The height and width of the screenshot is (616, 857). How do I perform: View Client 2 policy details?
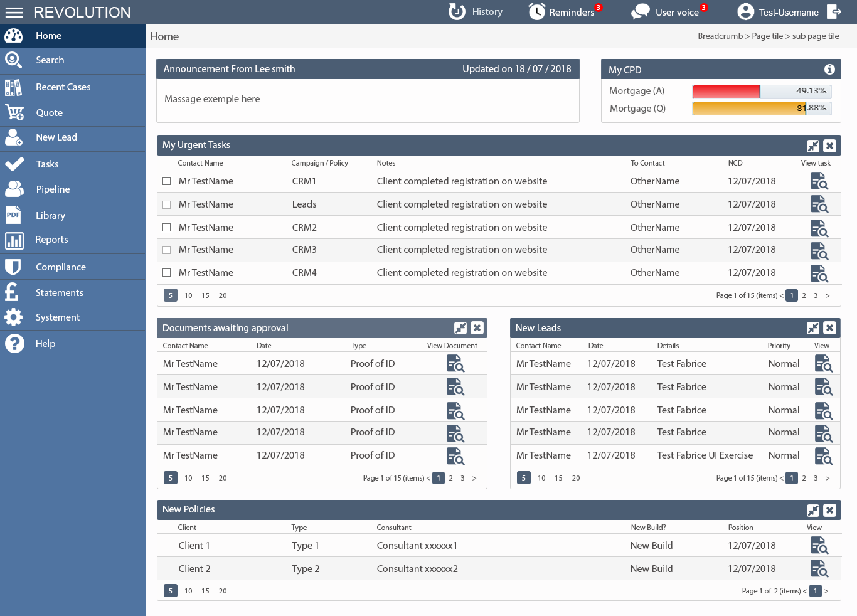tap(819, 569)
